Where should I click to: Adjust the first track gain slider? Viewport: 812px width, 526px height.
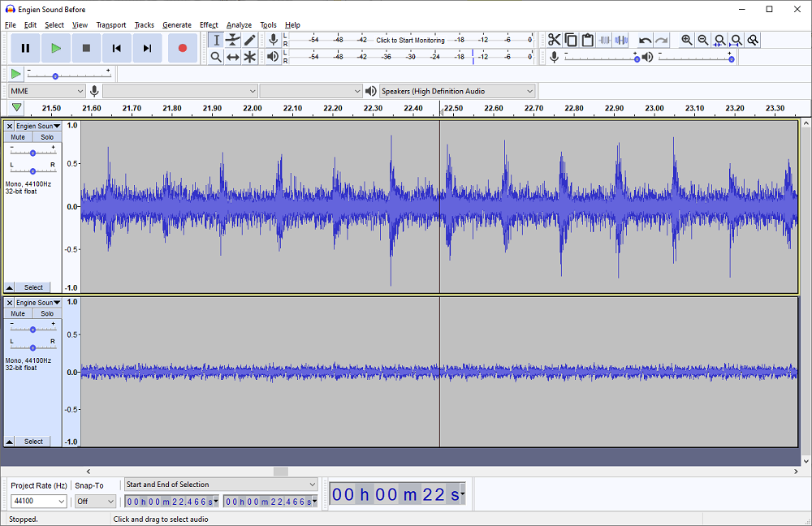pos(32,153)
